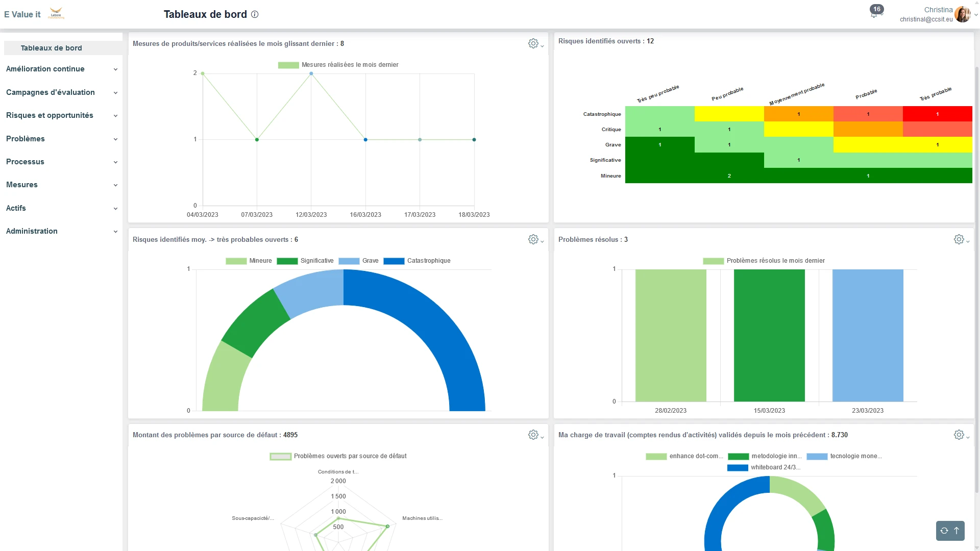
Task: Click the Machines utilis... radar axis label
Action: click(x=422, y=518)
